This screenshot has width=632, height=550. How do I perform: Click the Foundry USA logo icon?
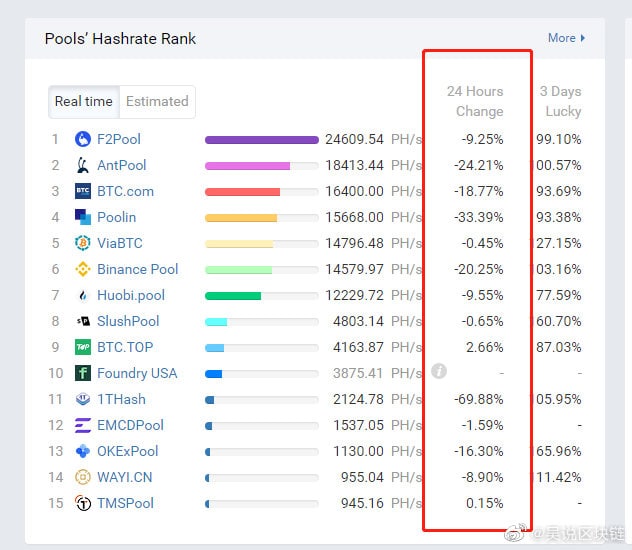click(x=83, y=373)
